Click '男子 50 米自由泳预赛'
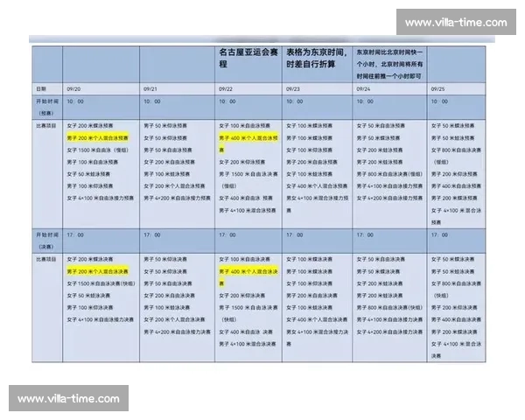 click(168, 150)
